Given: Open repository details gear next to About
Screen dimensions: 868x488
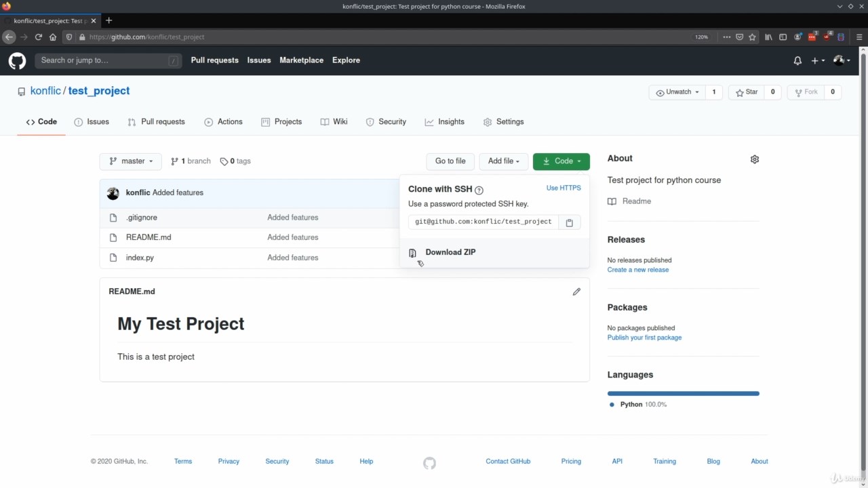Looking at the screenshot, I should (x=755, y=159).
